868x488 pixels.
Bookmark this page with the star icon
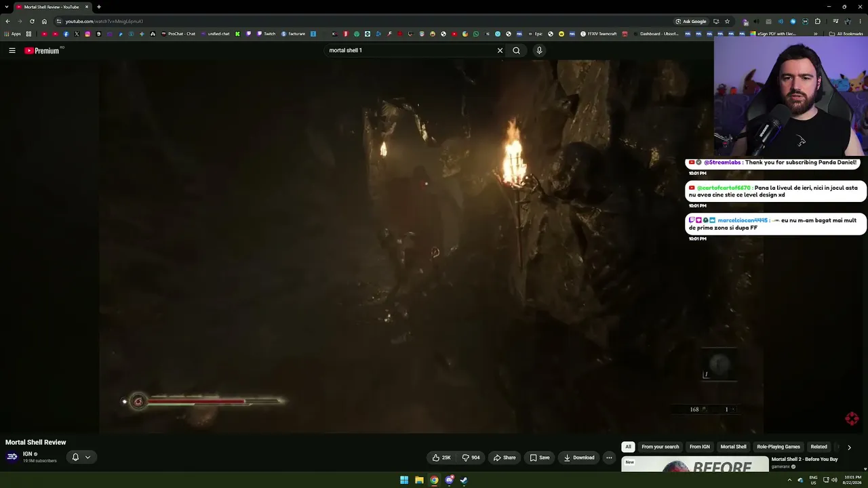[x=727, y=21]
